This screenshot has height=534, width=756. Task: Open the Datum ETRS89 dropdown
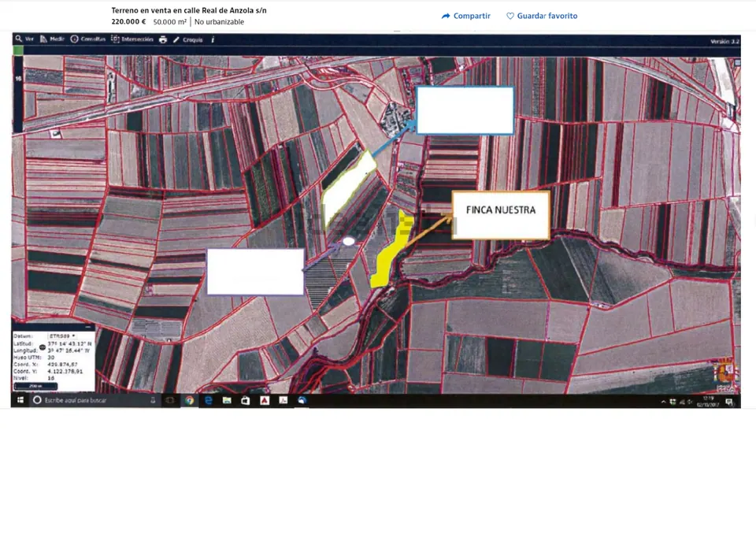pyautogui.click(x=61, y=336)
